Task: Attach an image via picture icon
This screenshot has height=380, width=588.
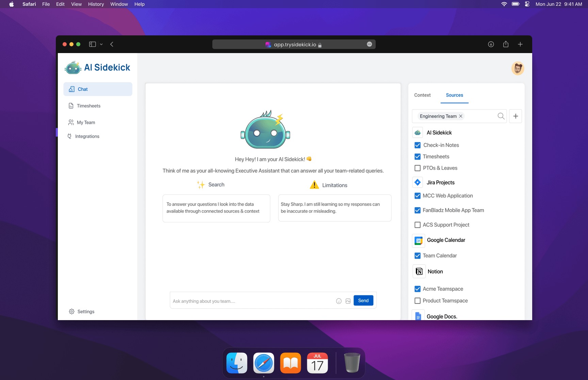Action: pos(348,301)
